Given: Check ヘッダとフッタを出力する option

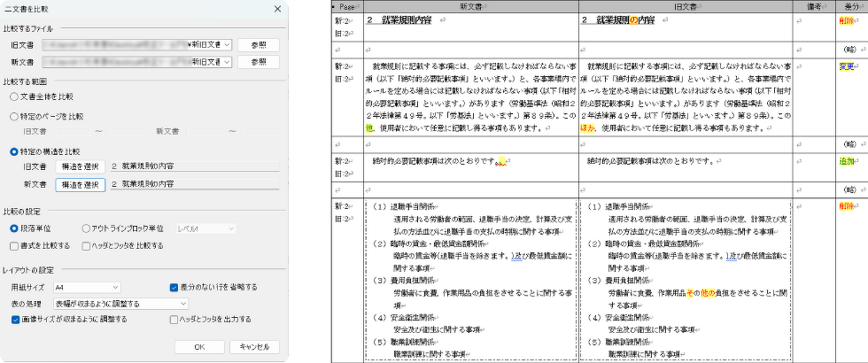Looking at the screenshot, I should 174,319.
